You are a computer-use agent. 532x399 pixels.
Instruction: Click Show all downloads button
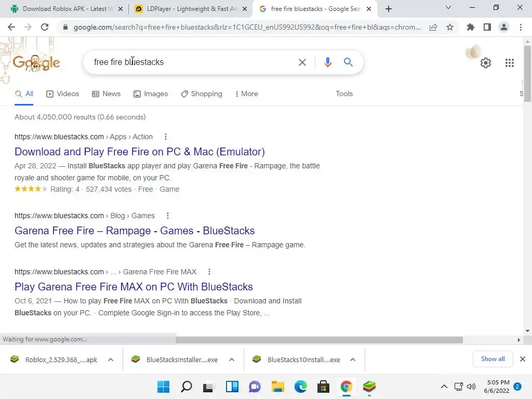click(x=493, y=359)
